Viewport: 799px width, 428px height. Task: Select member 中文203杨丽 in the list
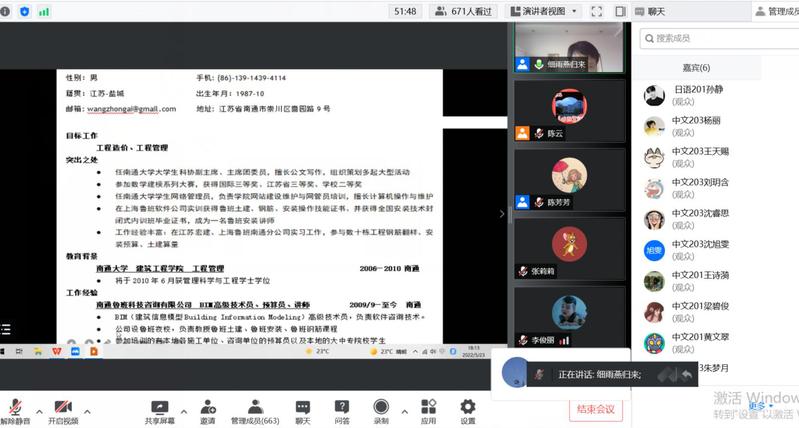coord(716,126)
